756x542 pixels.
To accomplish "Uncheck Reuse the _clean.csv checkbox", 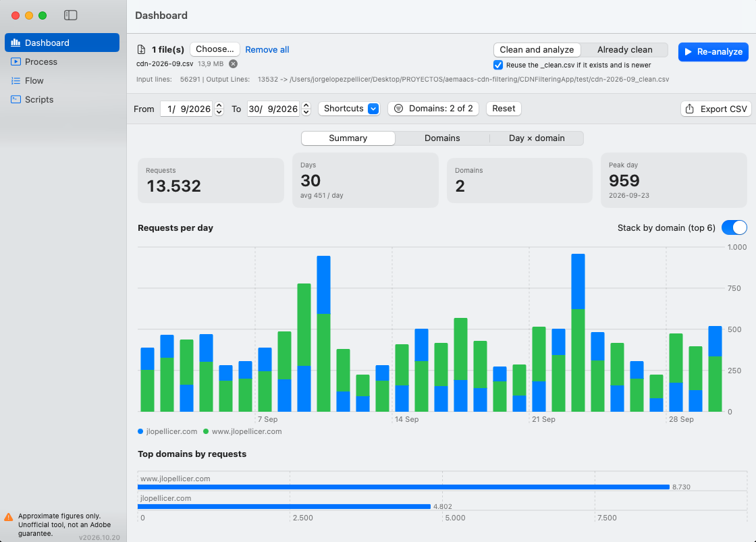I will click(498, 65).
